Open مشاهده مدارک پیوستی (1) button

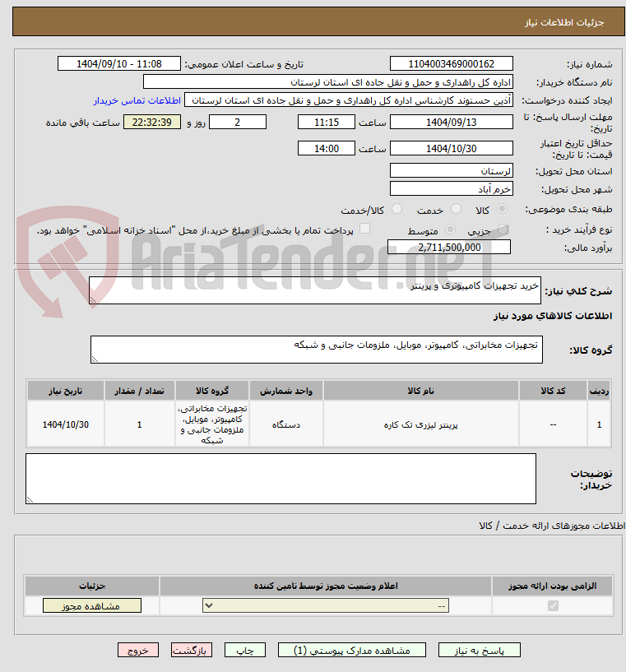point(352,650)
